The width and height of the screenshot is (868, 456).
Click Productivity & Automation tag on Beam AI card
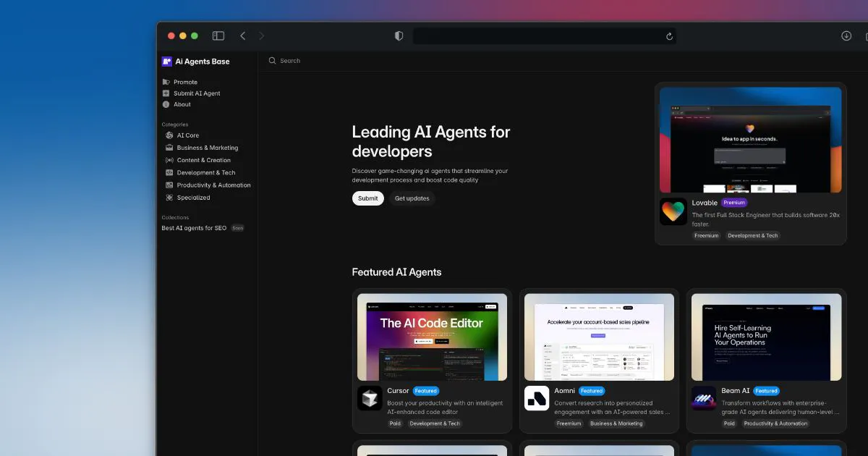pyautogui.click(x=775, y=423)
